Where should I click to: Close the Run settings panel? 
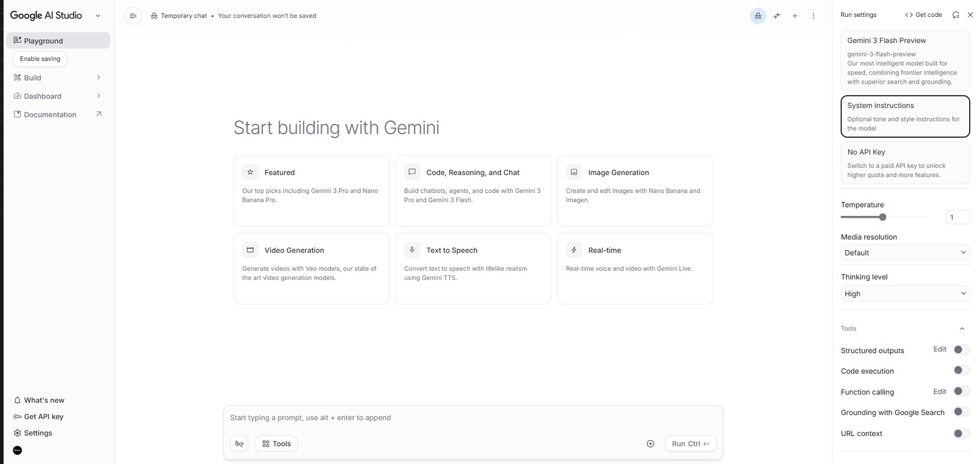click(x=970, y=15)
